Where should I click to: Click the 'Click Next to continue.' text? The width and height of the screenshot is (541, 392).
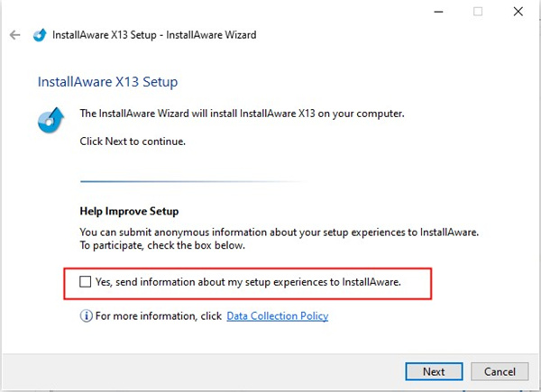(x=133, y=142)
